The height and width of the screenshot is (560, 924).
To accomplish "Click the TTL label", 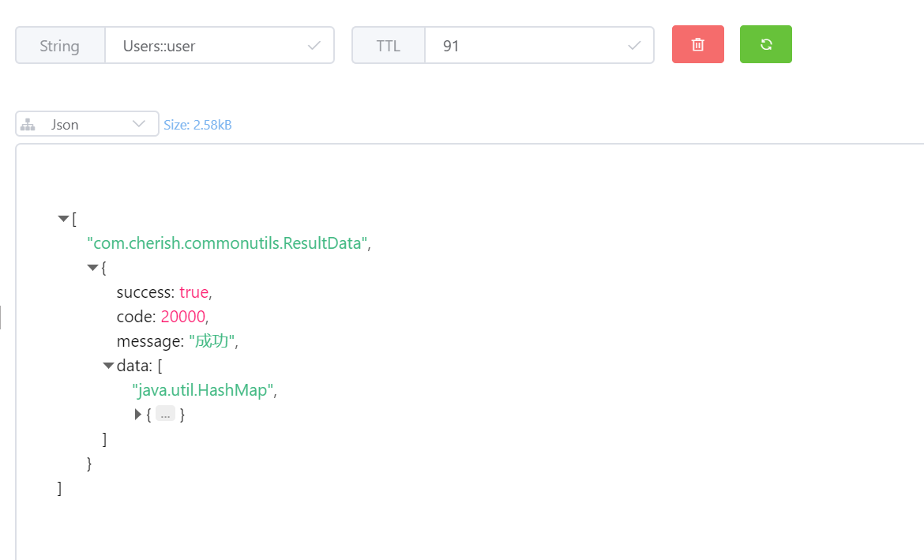I will 388,46.
